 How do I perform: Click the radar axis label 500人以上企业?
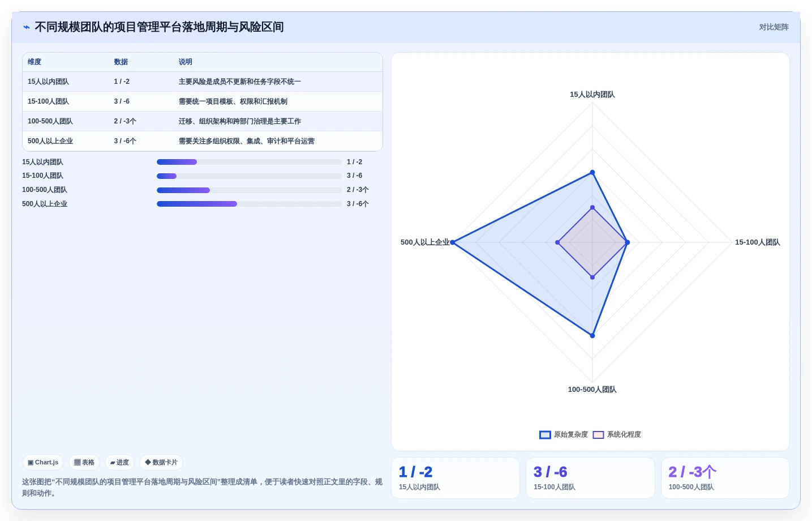point(426,242)
